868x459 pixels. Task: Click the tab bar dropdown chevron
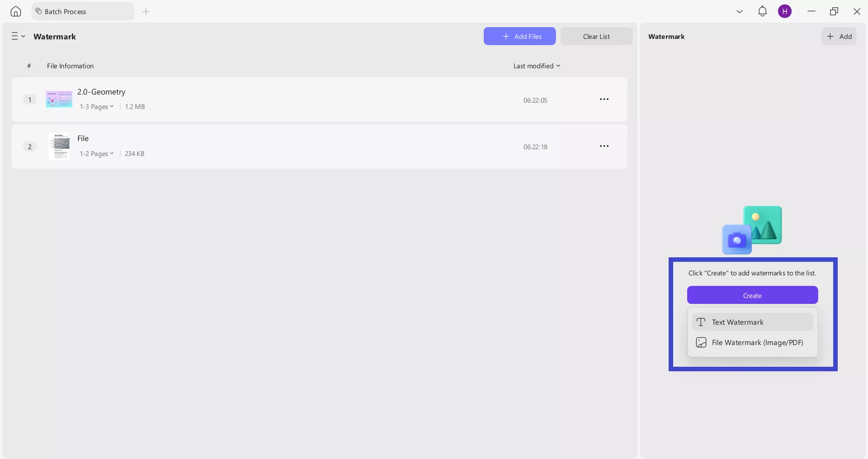(740, 12)
